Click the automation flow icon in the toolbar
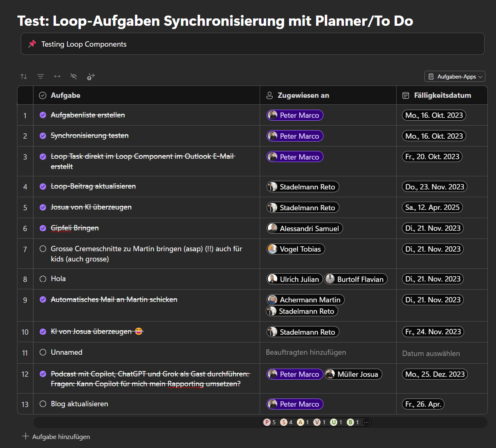 pos(90,76)
